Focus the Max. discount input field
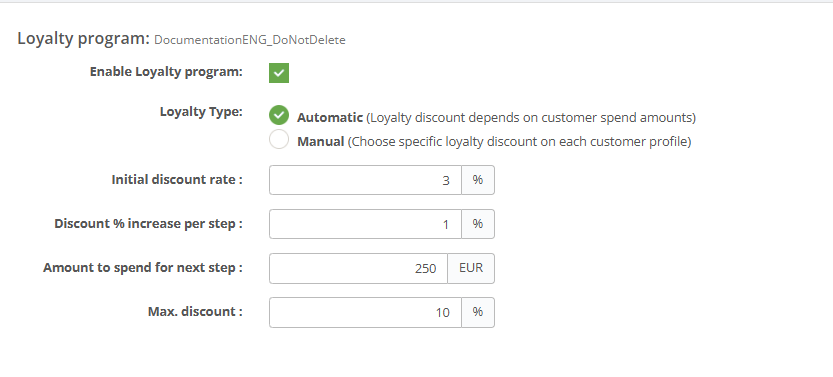Screen dimensions: 833x377 [x=365, y=312]
